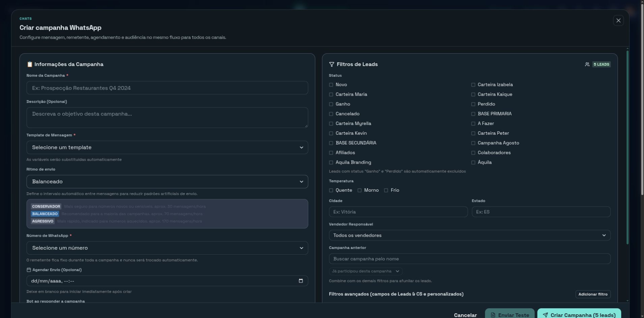Focus the Buscar campanha pelo nome field
644x318 pixels.
click(470, 259)
